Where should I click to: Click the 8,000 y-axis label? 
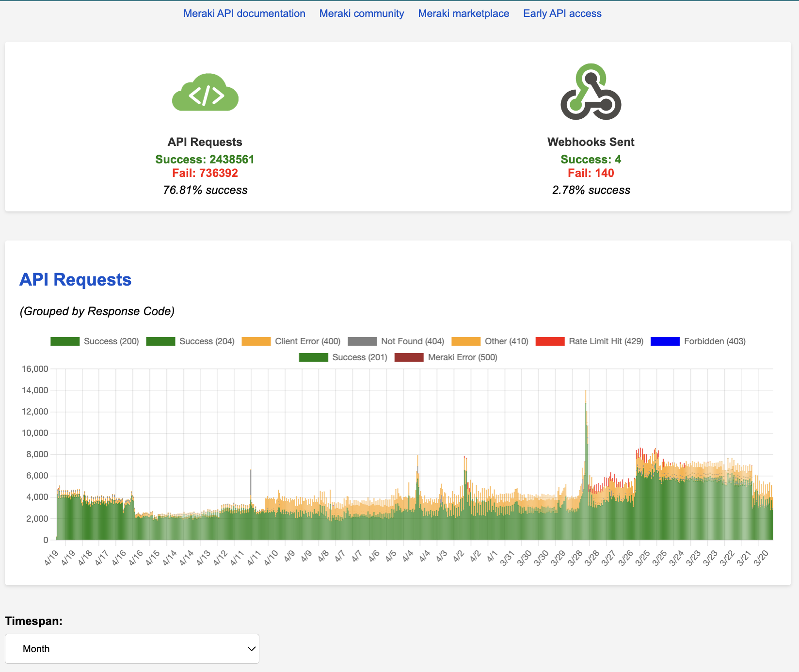[x=37, y=454]
